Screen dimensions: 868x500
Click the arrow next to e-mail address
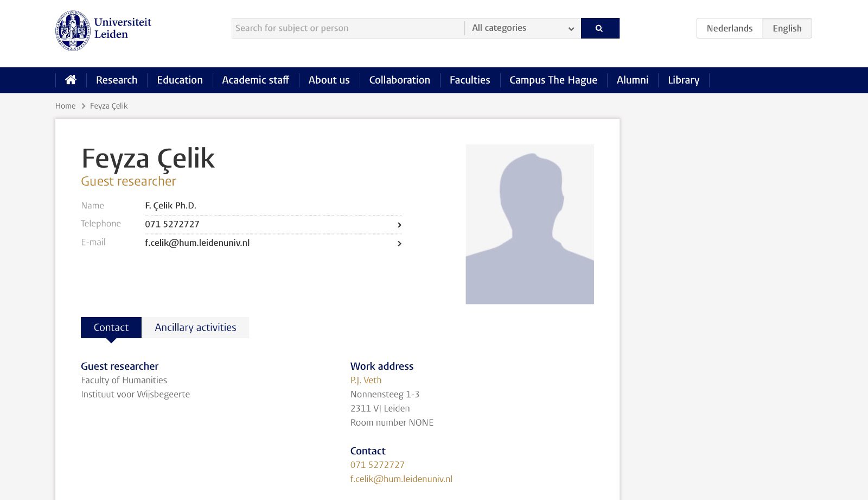point(399,243)
